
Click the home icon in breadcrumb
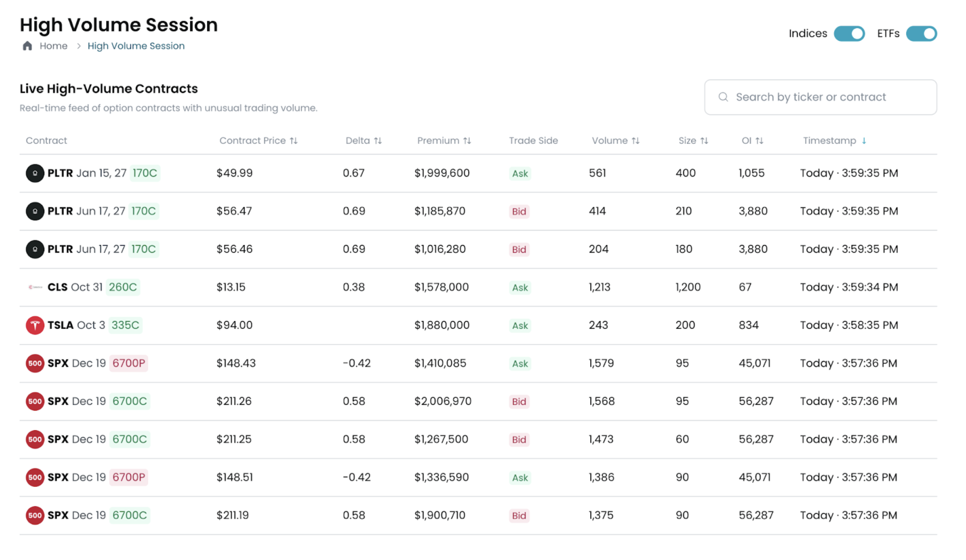[27, 46]
